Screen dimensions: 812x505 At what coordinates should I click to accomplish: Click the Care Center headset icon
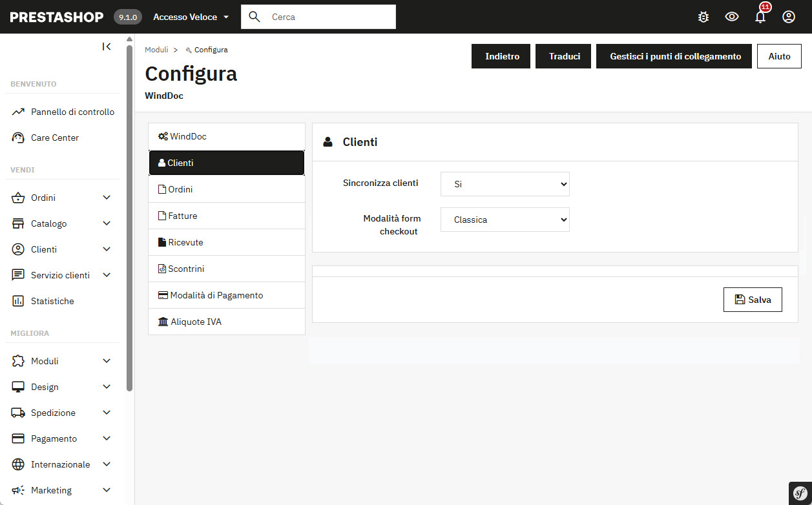(18, 138)
